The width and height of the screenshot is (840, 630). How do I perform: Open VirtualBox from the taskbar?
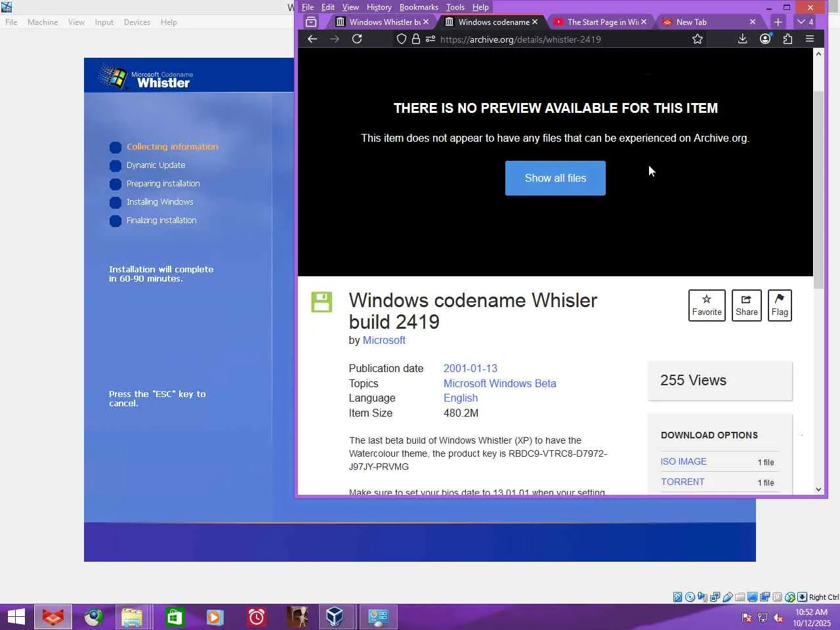tap(335, 617)
